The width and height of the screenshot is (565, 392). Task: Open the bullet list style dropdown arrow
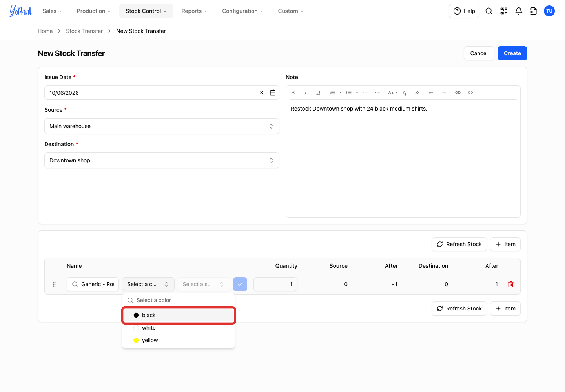point(357,93)
